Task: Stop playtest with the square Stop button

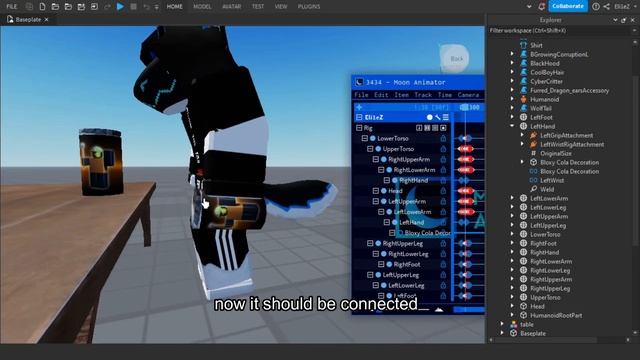Action: [133, 7]
